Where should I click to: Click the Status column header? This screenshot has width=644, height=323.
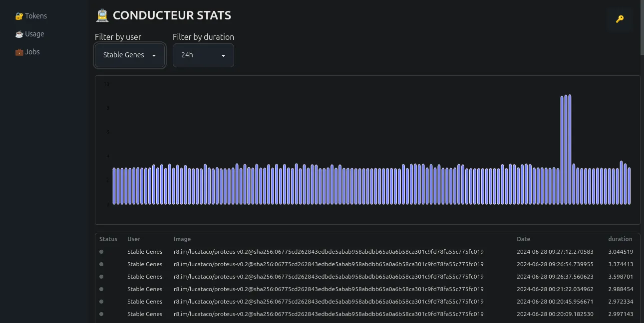click(x=108, y=239)
